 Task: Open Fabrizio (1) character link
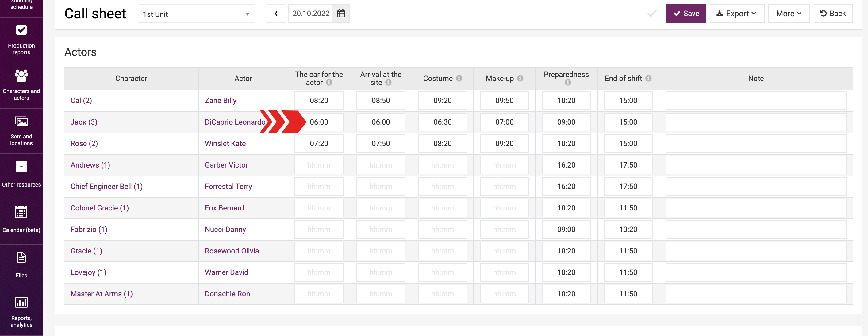(x=89, y=230)
